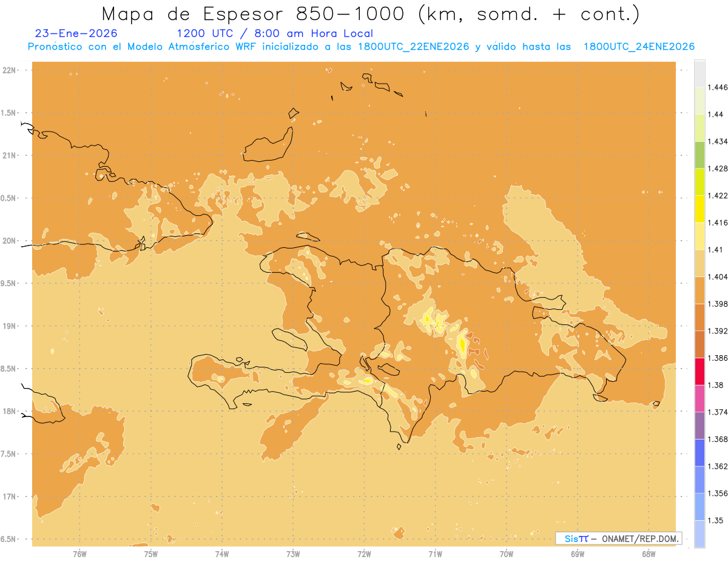728x562 pixels.
Task: Click the '1.416' legend value
Action: (718, 222)
